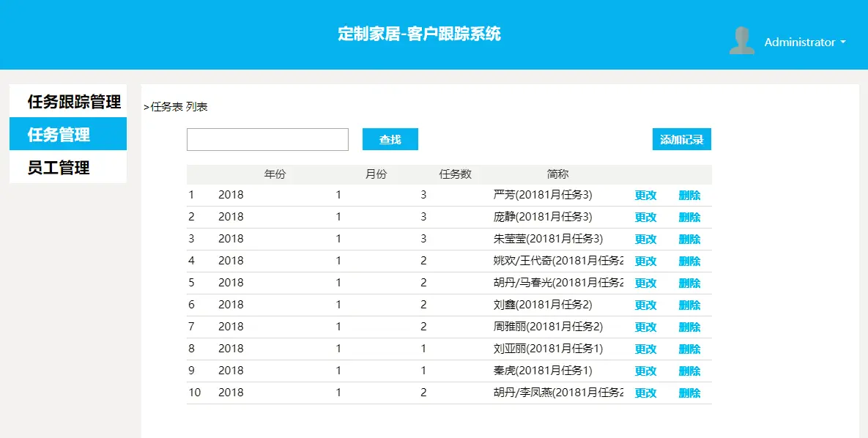The height and width of the screenshot is (438, 868).
Task: Select text 朱莹莹(20181月任务3)
Action: click(548, 239)
